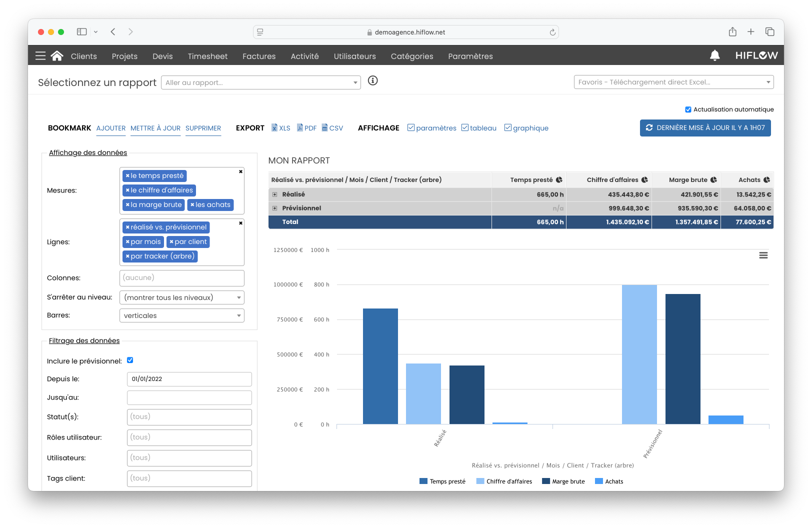Image resolution: width=812 pixels, height=528 pixels.
Task: Go to the Factures menu
Action: click(x=259, y=56)
